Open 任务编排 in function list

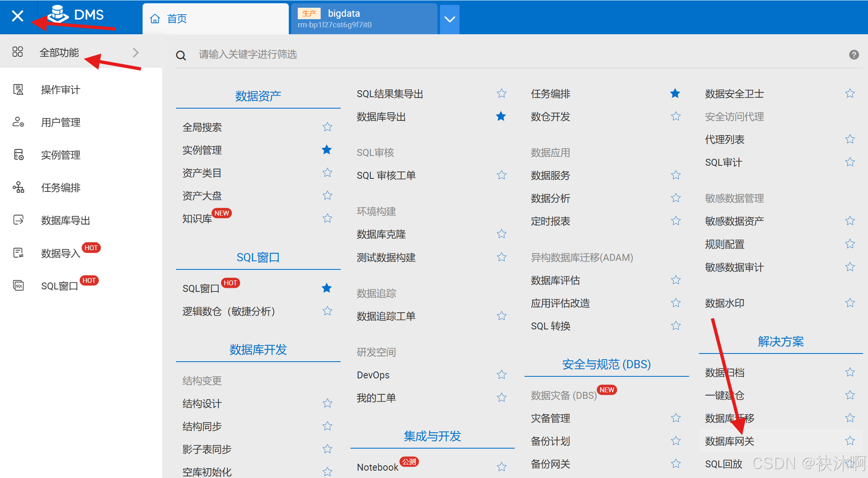(x=550, y=94)
